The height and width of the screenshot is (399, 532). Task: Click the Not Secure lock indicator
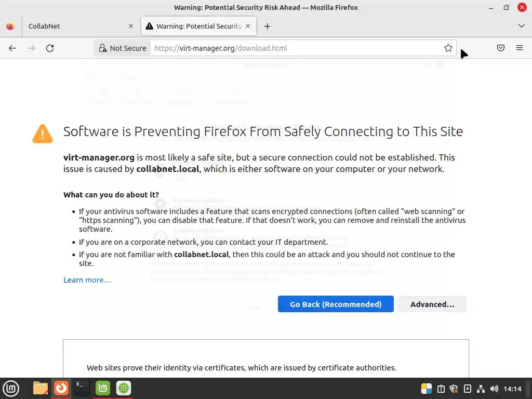click(123, 48)
